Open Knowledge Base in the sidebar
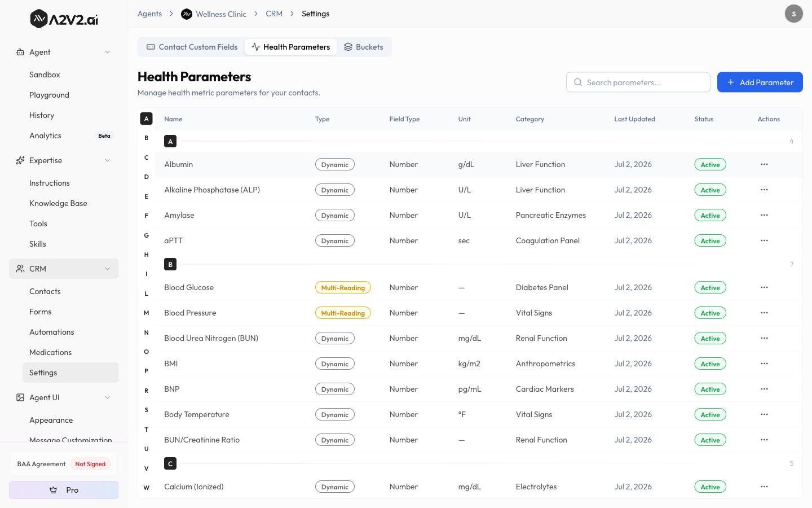 58,203
